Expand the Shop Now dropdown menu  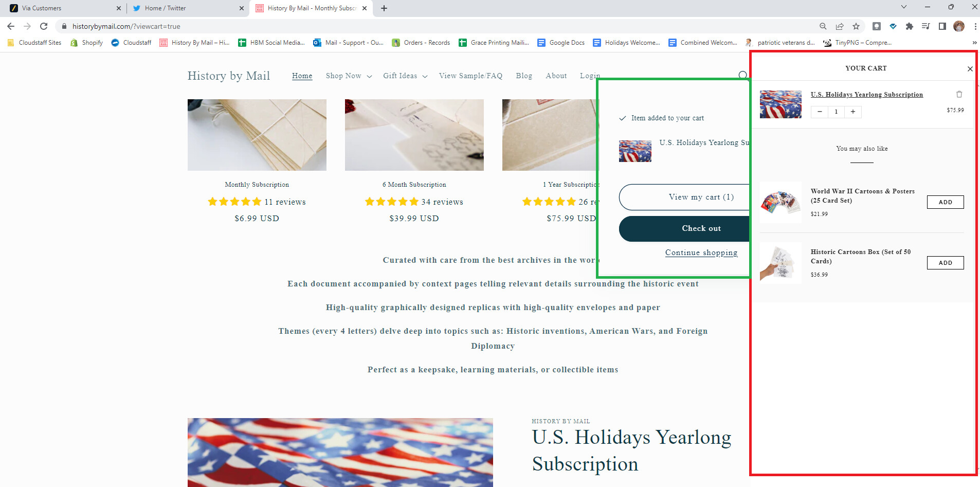(349, 76)
